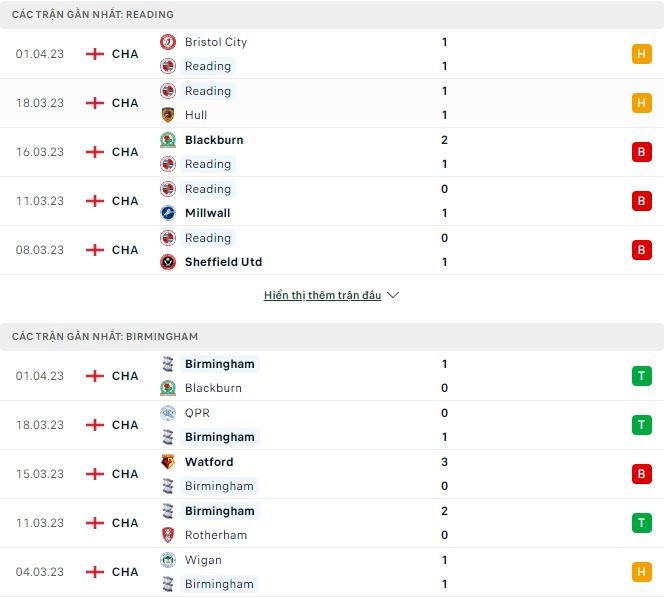Click the green T badge for QPR match
The width and height of the screenshot is (669, 598).
point(641,425)
